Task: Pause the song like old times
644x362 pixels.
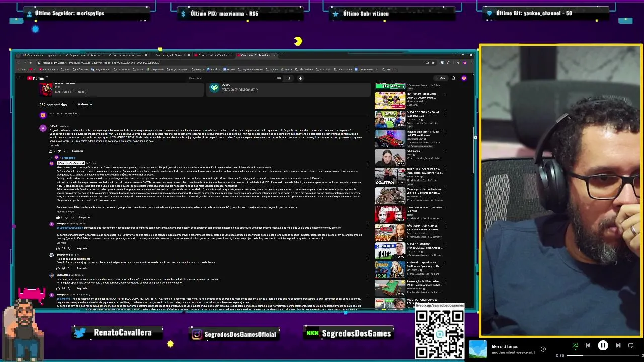Action: [x=603, y=345]
